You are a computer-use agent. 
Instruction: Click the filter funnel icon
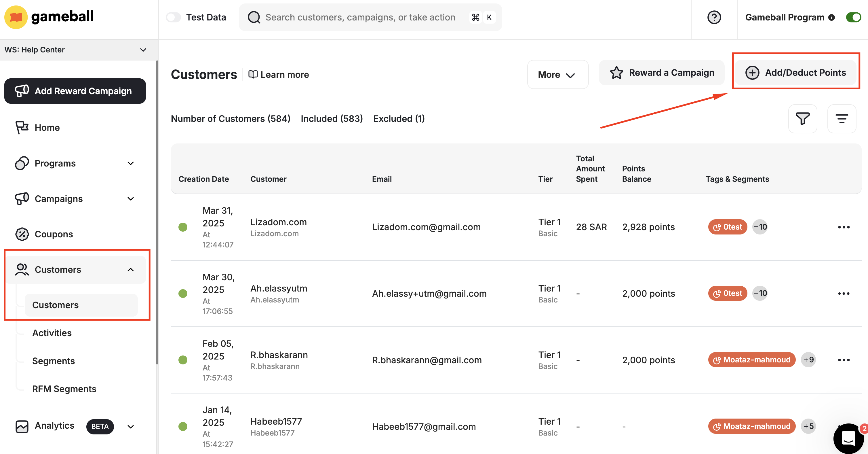(x=802, y=119)
